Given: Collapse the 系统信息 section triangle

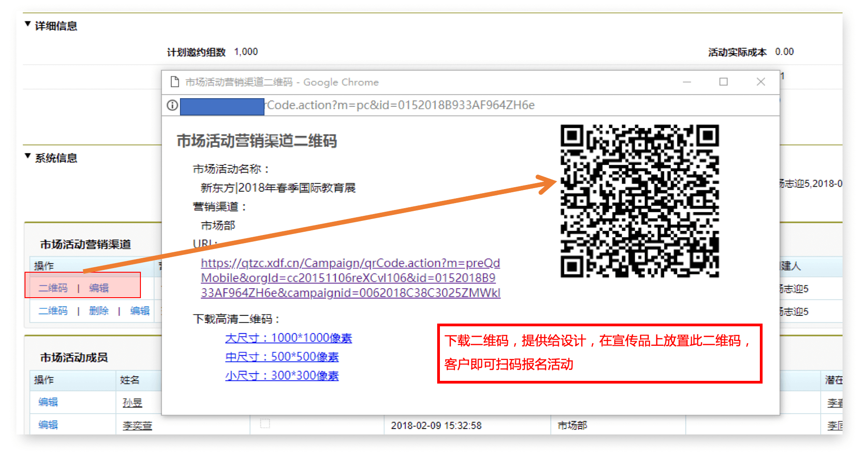Looking at the screenshot, I should point(28,156).
